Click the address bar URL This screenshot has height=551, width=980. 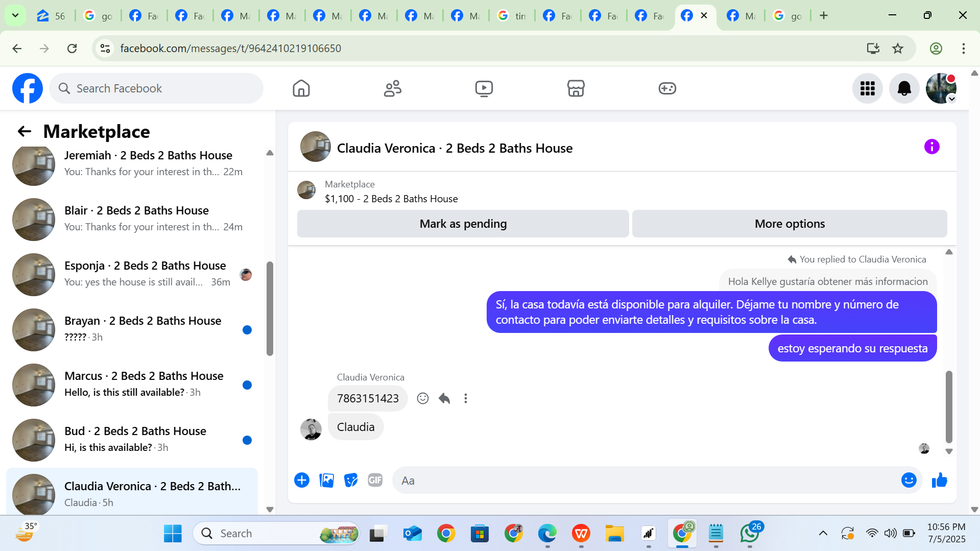point(230,49)
